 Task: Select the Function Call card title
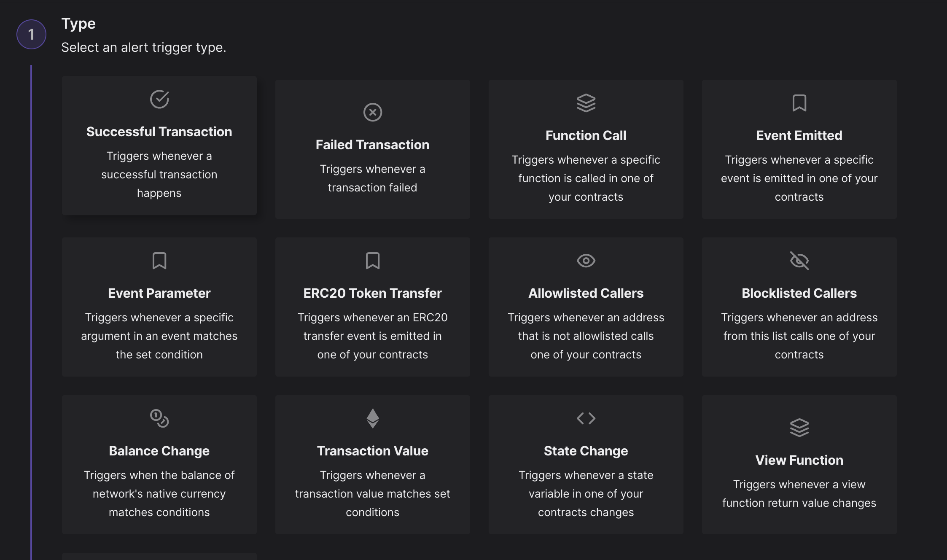[586, 135]
